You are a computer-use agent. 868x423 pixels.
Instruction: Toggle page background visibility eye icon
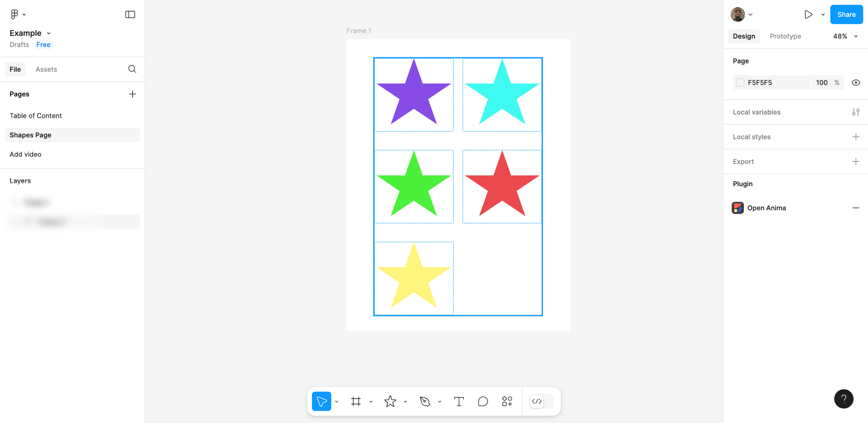coord(856,83)
